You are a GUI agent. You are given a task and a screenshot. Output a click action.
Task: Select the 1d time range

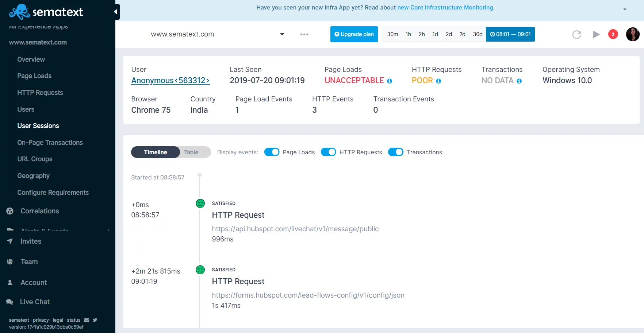coord(435,34)
